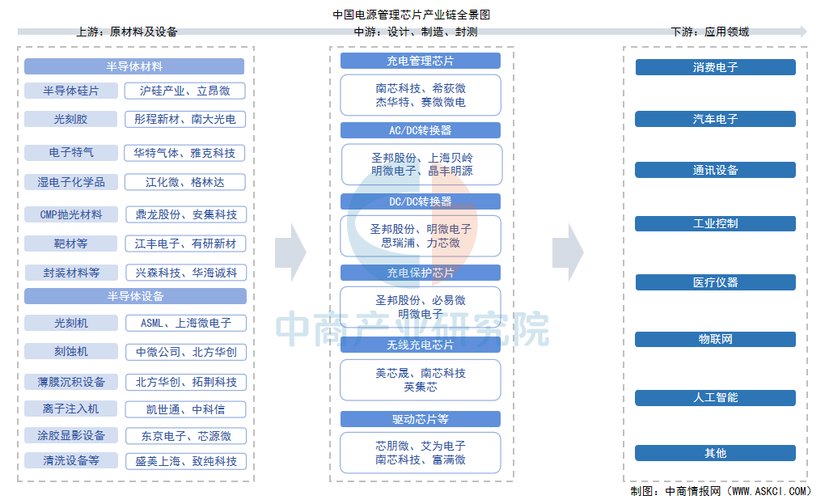Click the "消费电子" application bar
825x504 pixels.
pos(716,67)
